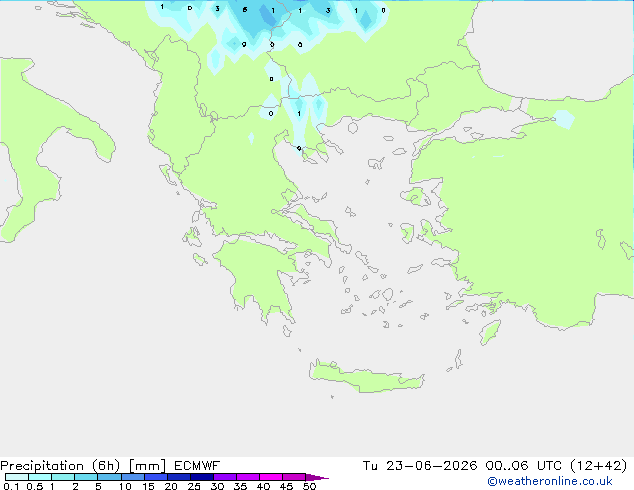Image resolution: width=634 pixels, height=490 pixels.
Task: Click the '00..06 UTC' time range text
Action: tap(523, 466)
